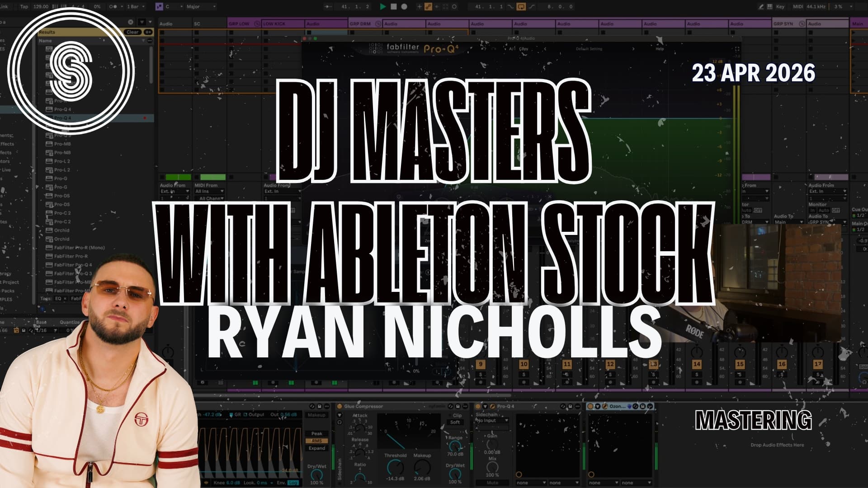
Task: Toggle track 10 activator in mixer
Action: point(524,364)
